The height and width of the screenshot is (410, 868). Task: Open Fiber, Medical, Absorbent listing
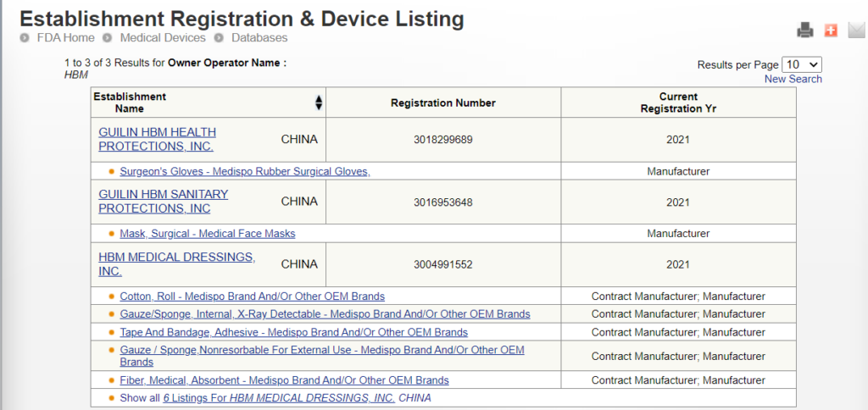[x=284, y=380]
